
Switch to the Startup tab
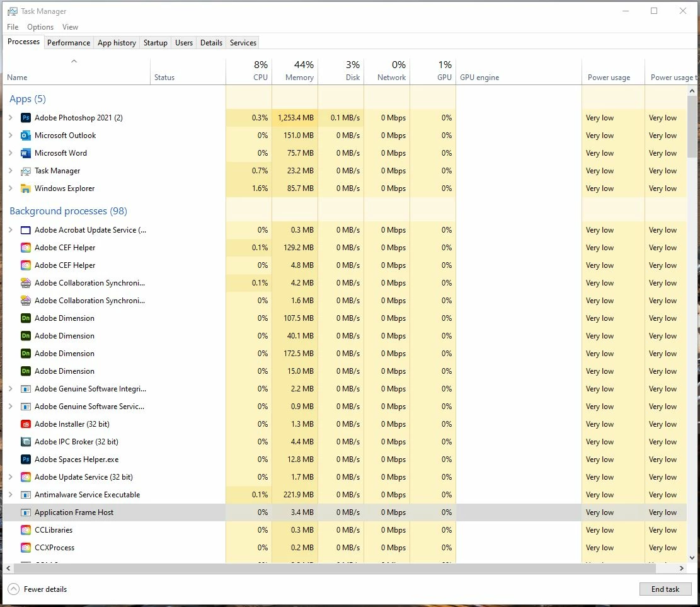click(156, 43)
